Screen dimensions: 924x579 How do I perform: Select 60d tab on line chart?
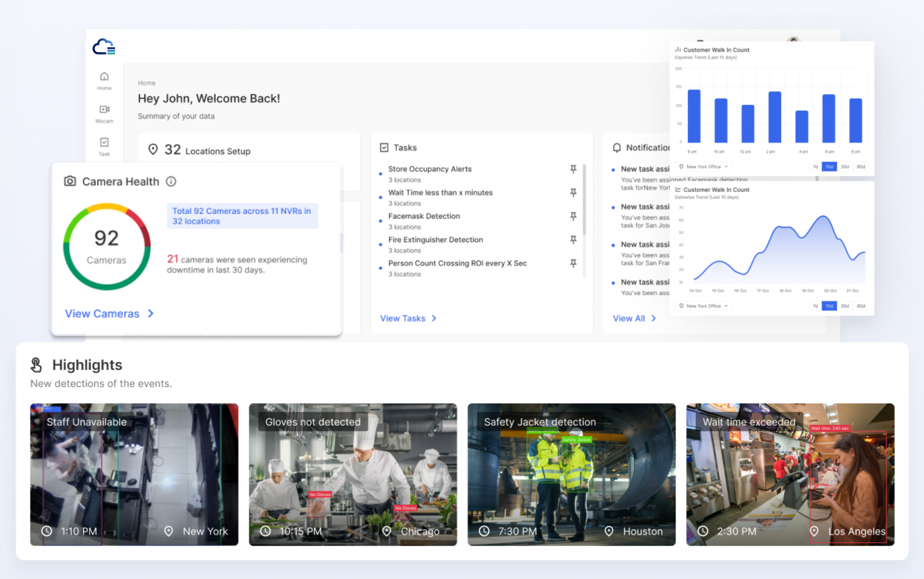coord(860,306)
